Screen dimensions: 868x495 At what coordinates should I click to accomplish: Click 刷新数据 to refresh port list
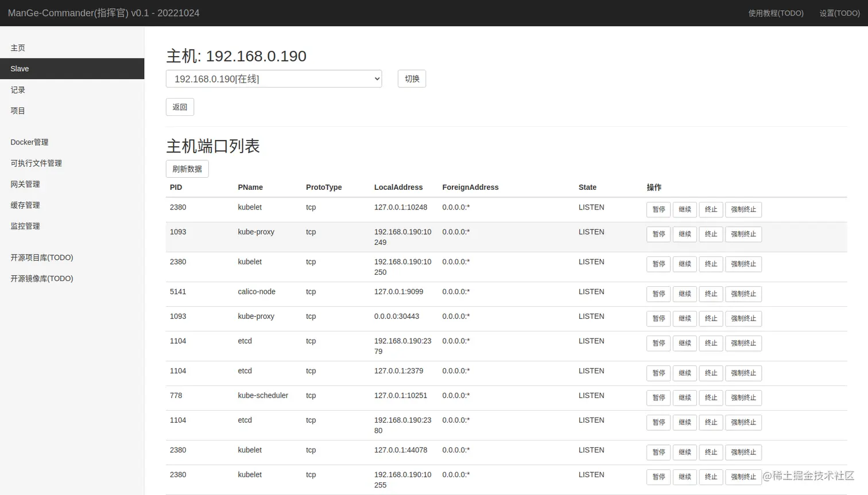click(x=187, y=169)
